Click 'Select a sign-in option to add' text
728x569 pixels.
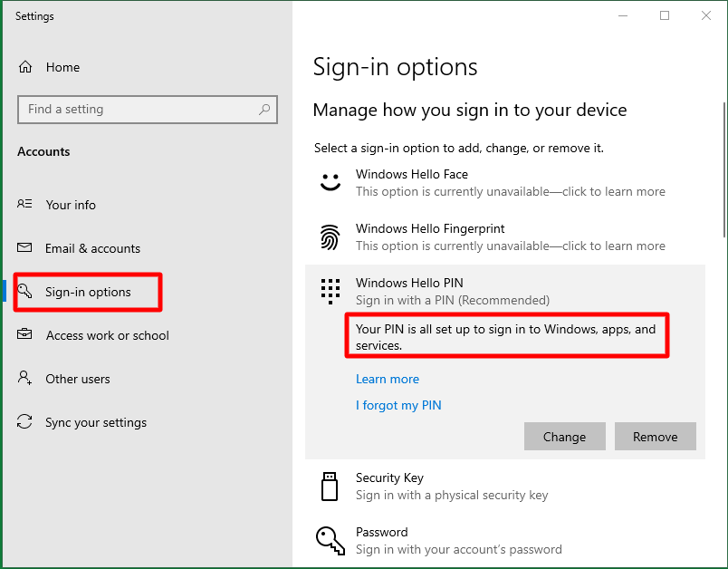(459, 149)
